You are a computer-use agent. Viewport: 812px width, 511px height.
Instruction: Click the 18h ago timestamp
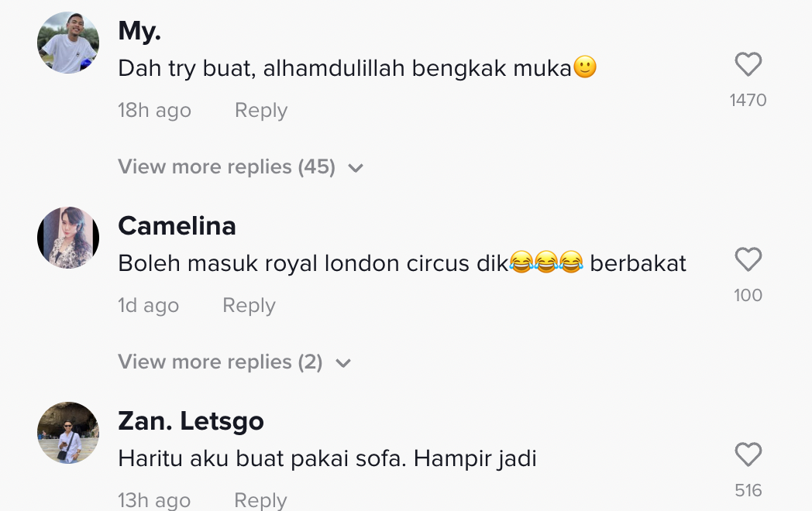tap(154, 111)
